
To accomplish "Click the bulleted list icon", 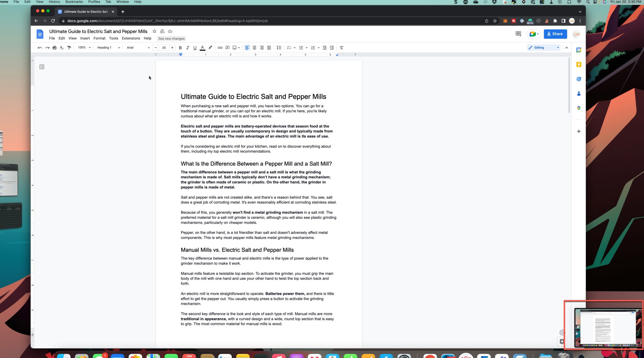I will point(300,48).
